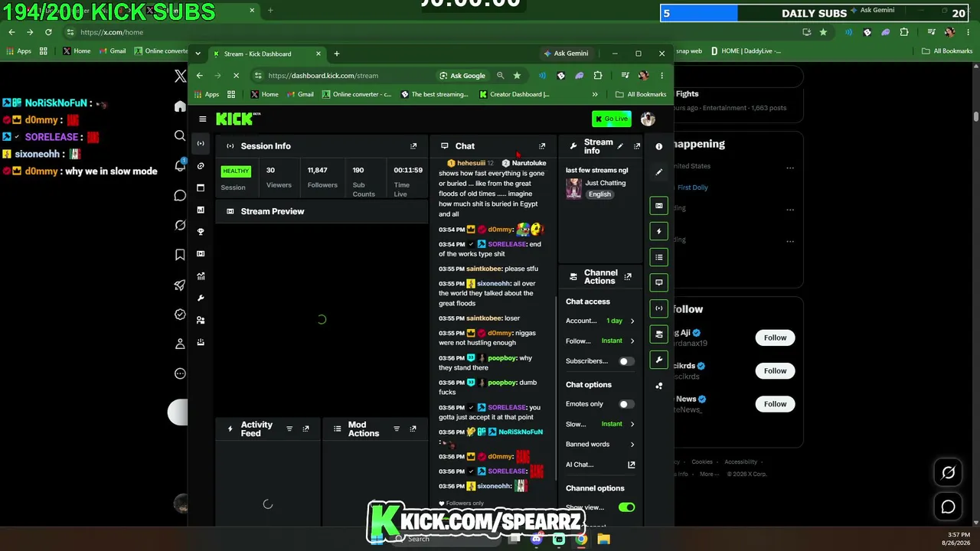Open Discord from the Windows taskbar

point(537,539)
